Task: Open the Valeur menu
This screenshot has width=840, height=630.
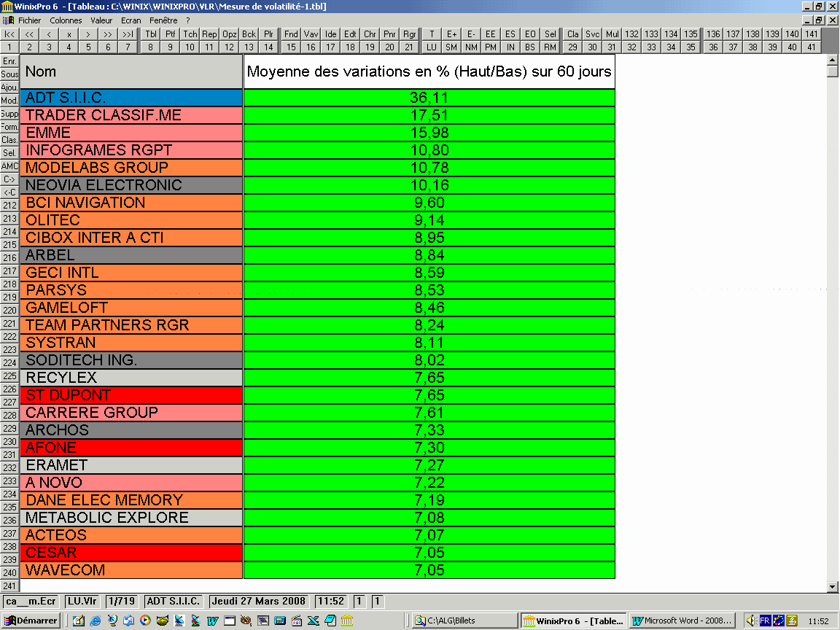Action: pyautogui.click(x=101, y=20)
